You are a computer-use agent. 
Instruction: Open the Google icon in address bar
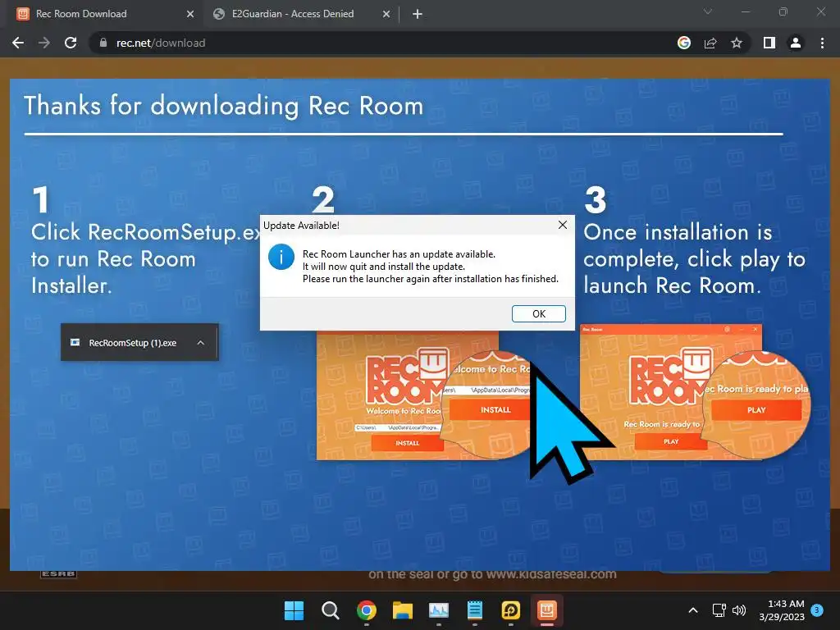pos(684,43)
